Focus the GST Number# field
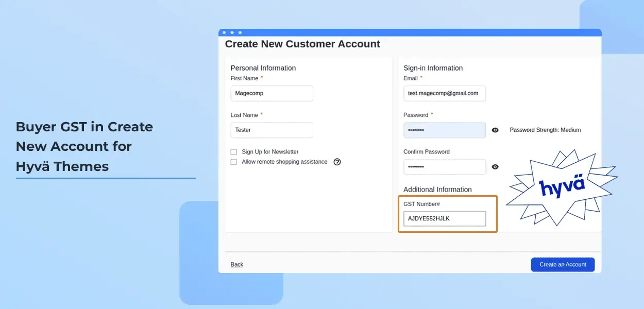644x309 pixels. [x=444, y=218]
